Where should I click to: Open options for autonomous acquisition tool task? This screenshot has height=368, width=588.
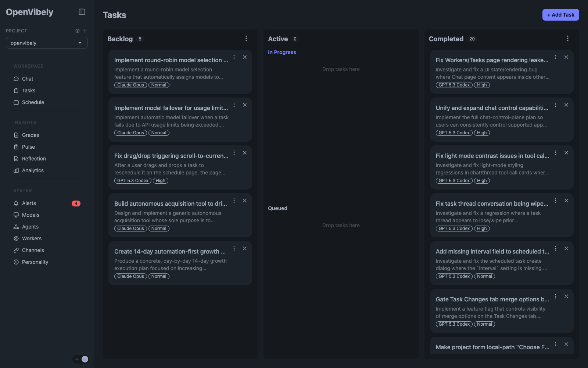[234, 201]
